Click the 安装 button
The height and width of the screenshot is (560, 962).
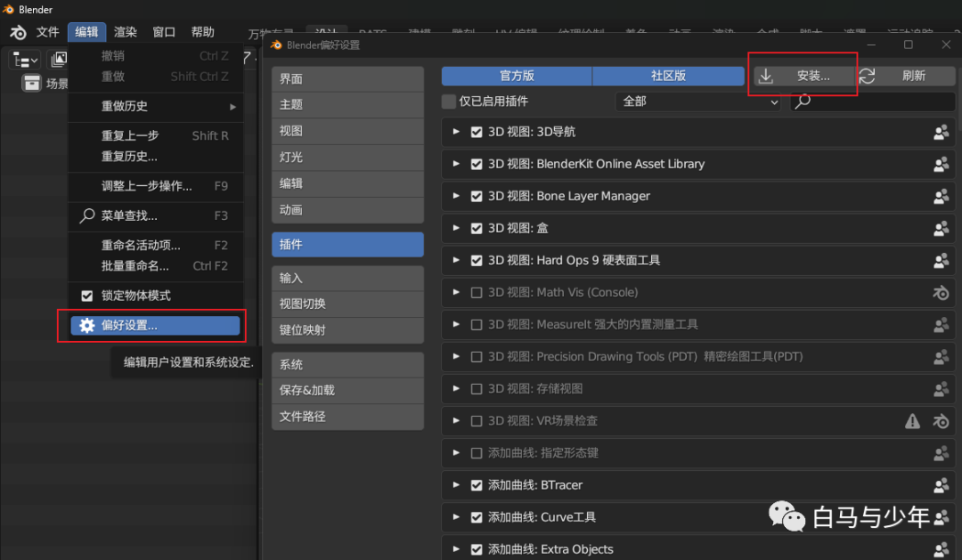click(803, 77)
